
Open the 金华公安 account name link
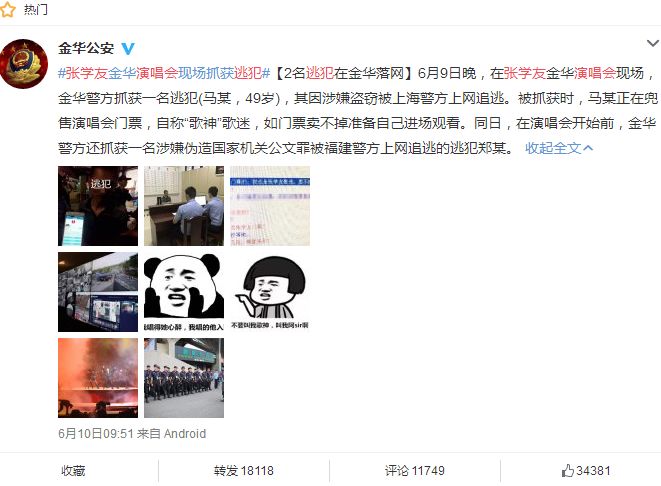(x=86, y=48)
